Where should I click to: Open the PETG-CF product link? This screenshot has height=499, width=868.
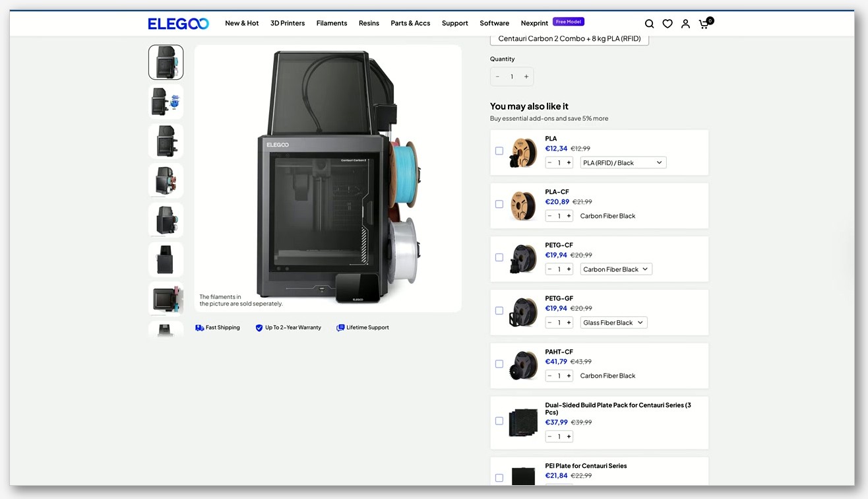tap(559, 246)
